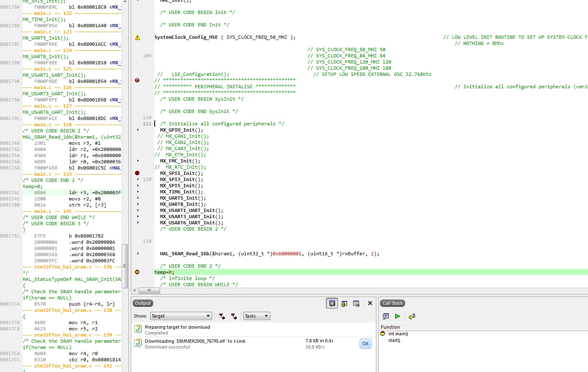
Task: Click the yellow current-line arrow at temp=0
Action: coord(137,272)
